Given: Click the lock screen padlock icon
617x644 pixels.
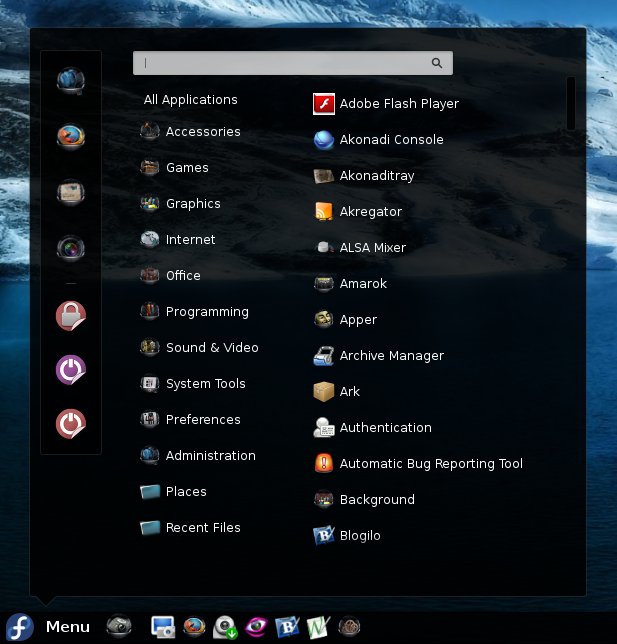Looking at the screenshot, I should (x=70, y=316).
